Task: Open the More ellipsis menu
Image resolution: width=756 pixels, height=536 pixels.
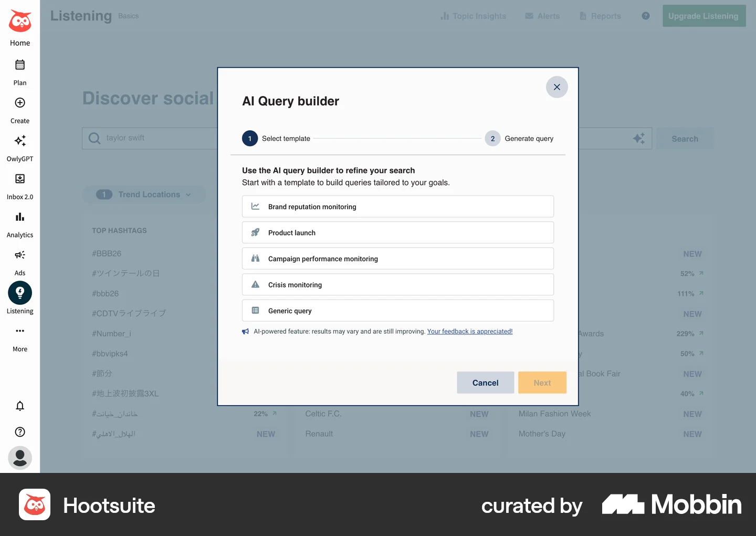Action: [x=20, y=331]
